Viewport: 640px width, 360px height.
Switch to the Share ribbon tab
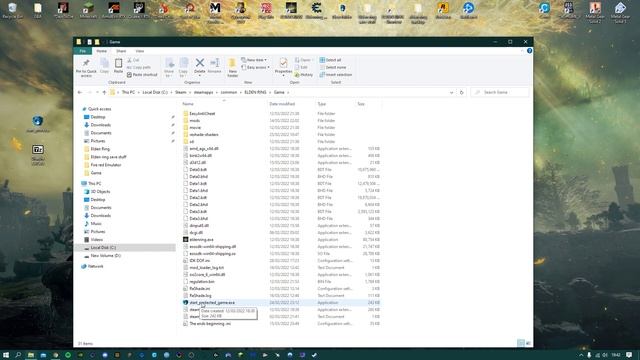121,51
